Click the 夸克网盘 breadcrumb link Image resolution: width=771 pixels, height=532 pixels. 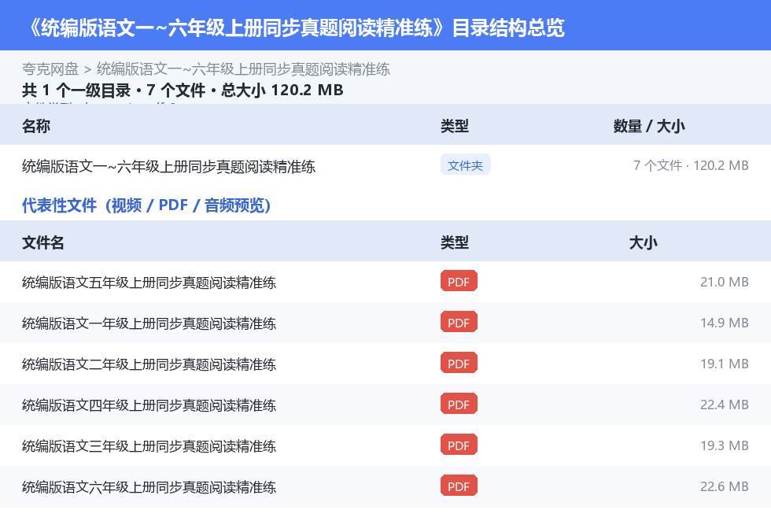50,68
